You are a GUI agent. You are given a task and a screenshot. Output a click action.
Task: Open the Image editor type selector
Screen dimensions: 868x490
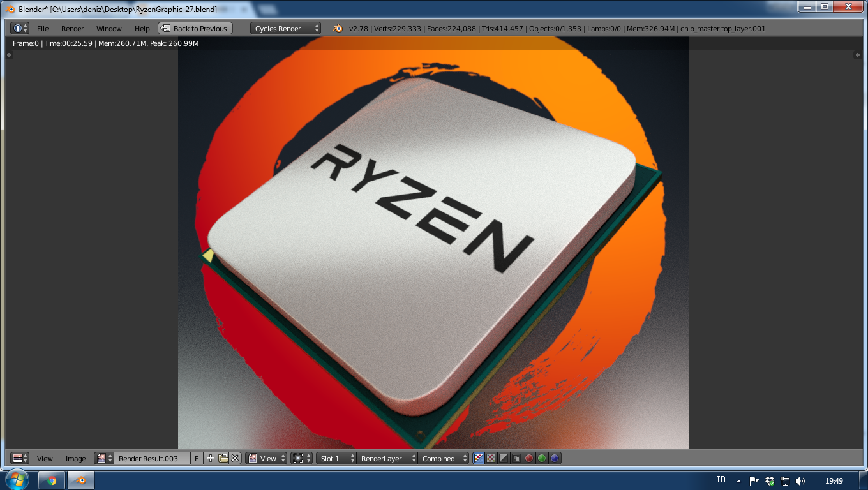[x=20, y=458]
